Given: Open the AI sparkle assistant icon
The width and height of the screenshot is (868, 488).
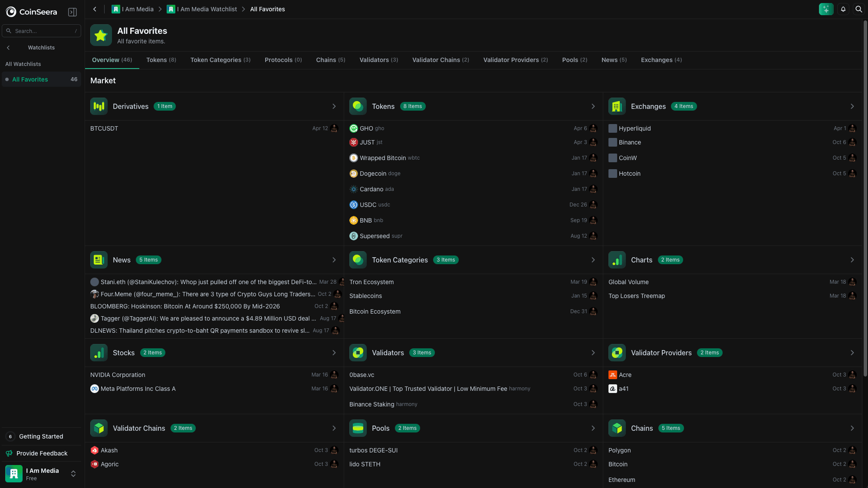Looking at the screenshot, I should coord(826,9).
